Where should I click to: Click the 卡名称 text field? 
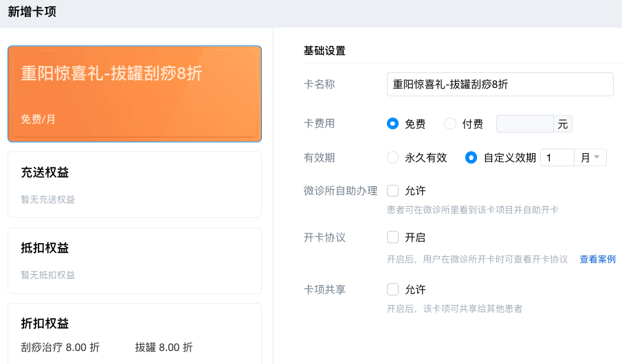500,84
